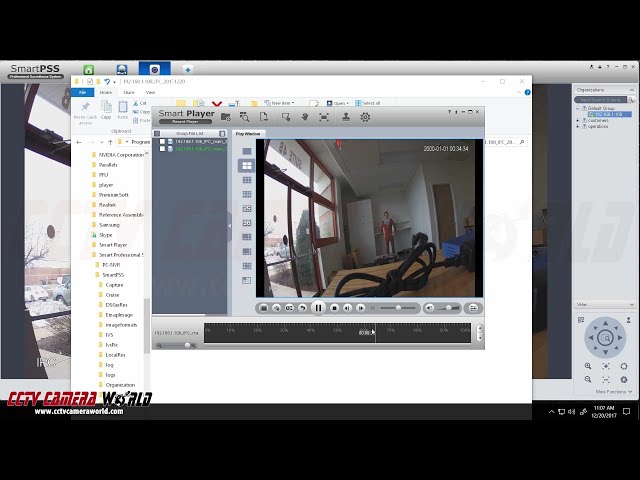This screenshot has height=480, width=640.
Task: Open Windows notification center icon
Action: click(x=627, y=411)
